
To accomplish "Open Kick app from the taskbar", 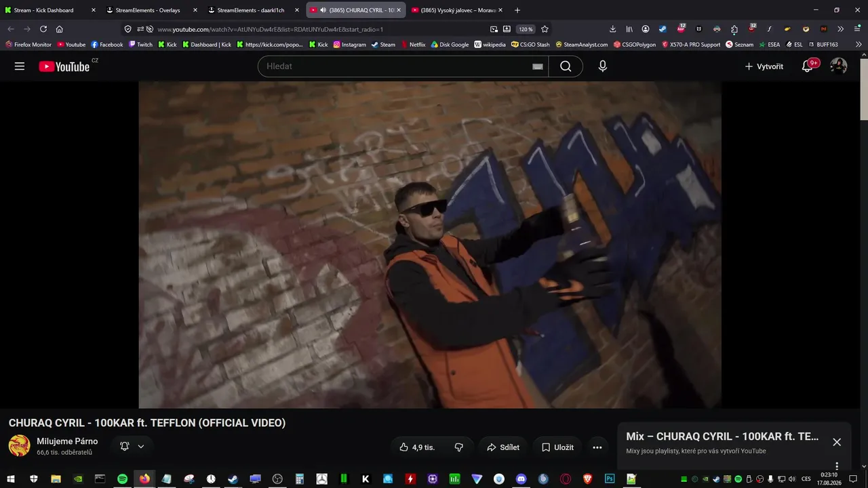I will 366,479.
